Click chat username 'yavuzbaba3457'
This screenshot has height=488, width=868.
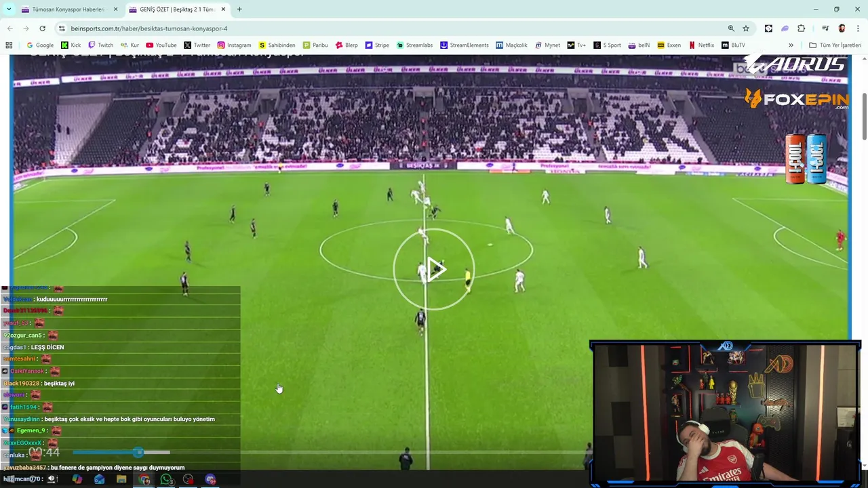coord(24,468)
